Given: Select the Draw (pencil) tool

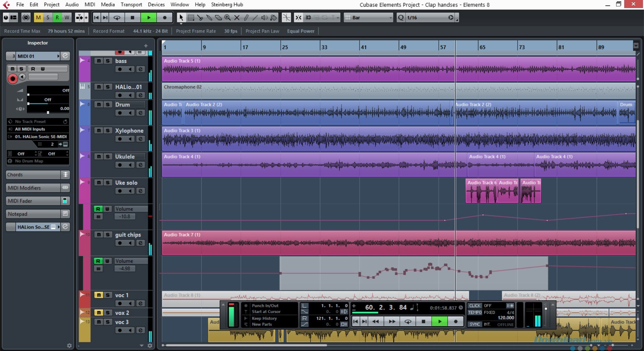Looking at the screenshot, I should (x=247, y=17).
